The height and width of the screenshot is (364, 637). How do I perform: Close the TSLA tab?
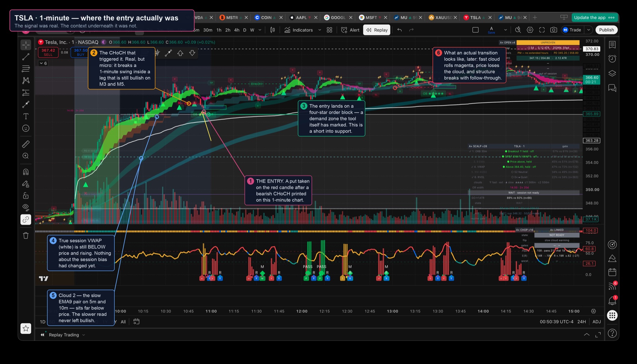[x=490, y=17]
